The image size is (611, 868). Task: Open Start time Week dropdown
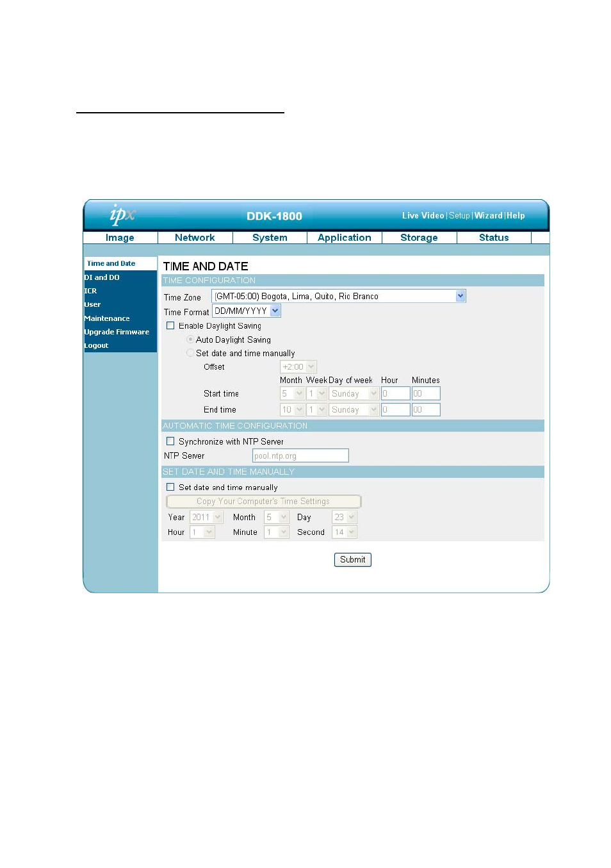(317, 393)
